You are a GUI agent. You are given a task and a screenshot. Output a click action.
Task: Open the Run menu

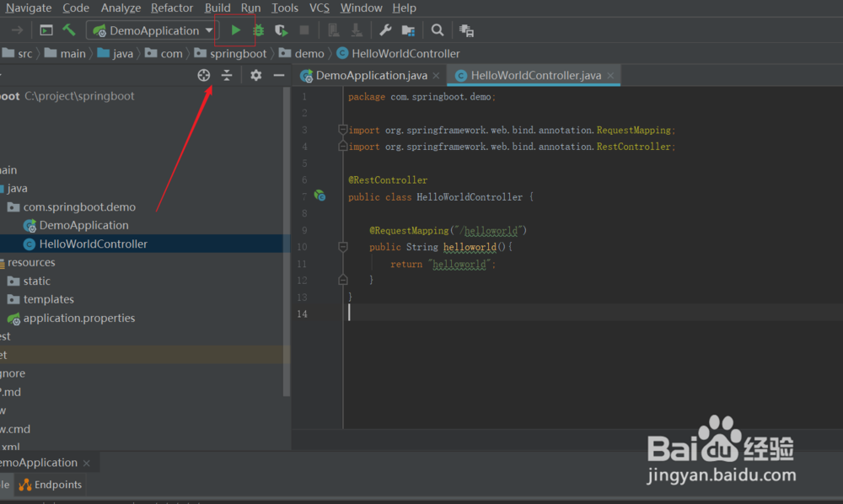click(250, 8)
